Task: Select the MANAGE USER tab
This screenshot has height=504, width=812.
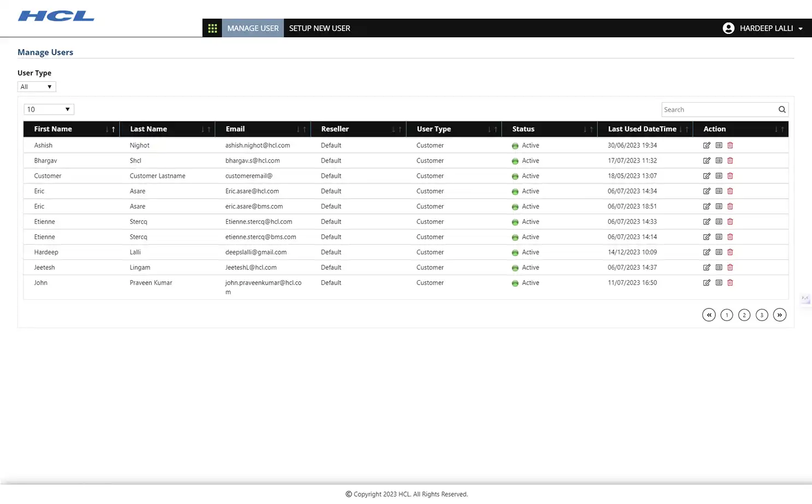Action: (253, 28)
